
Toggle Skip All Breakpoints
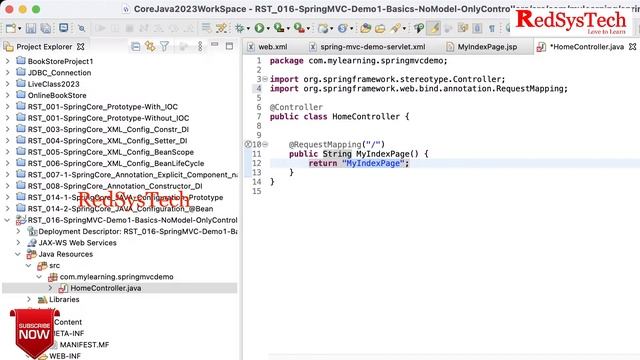coord(82,28)
